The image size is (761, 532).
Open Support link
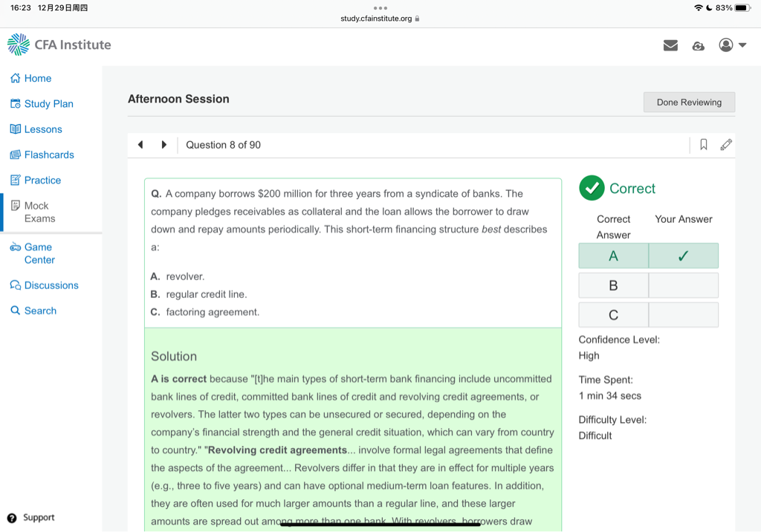click(x=39, y=517)
